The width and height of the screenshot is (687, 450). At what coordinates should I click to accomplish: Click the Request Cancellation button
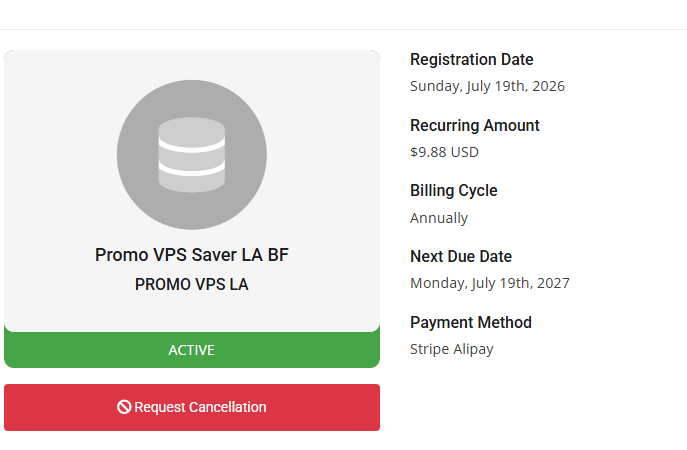click(192, 407)
